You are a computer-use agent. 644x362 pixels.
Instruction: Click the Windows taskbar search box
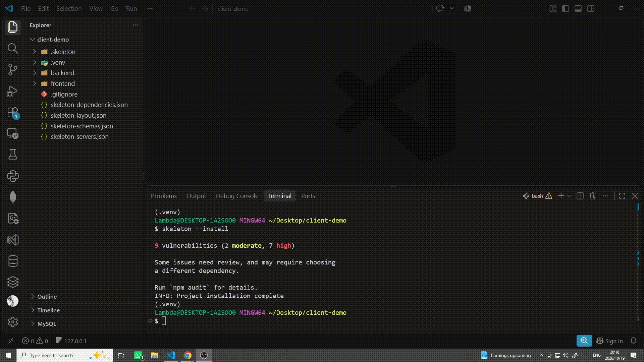tap(65, 355)
